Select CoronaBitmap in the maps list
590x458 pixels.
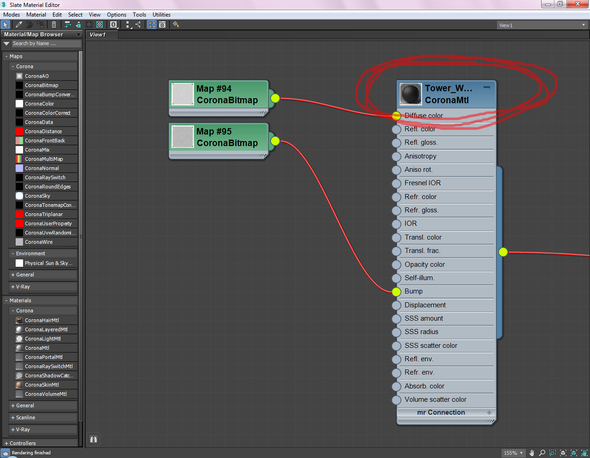pos(41,85)
